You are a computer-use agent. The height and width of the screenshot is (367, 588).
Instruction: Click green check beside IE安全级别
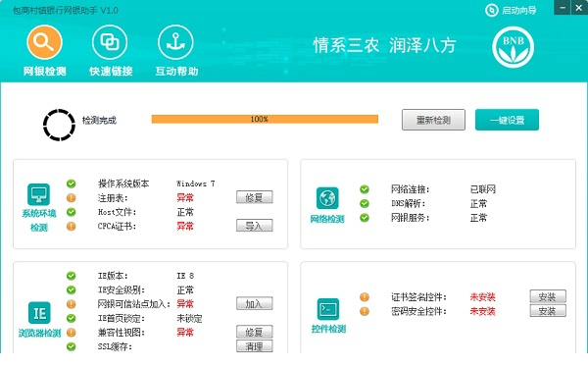point(71,289)
